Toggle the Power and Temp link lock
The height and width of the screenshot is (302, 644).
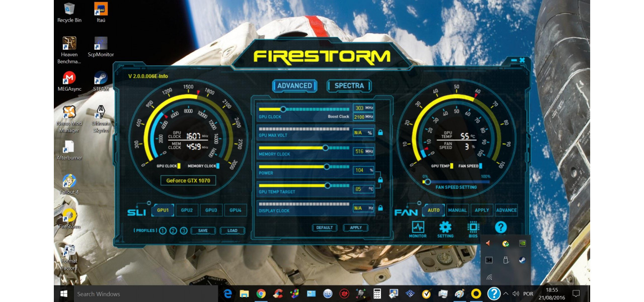tap(380, 180)
